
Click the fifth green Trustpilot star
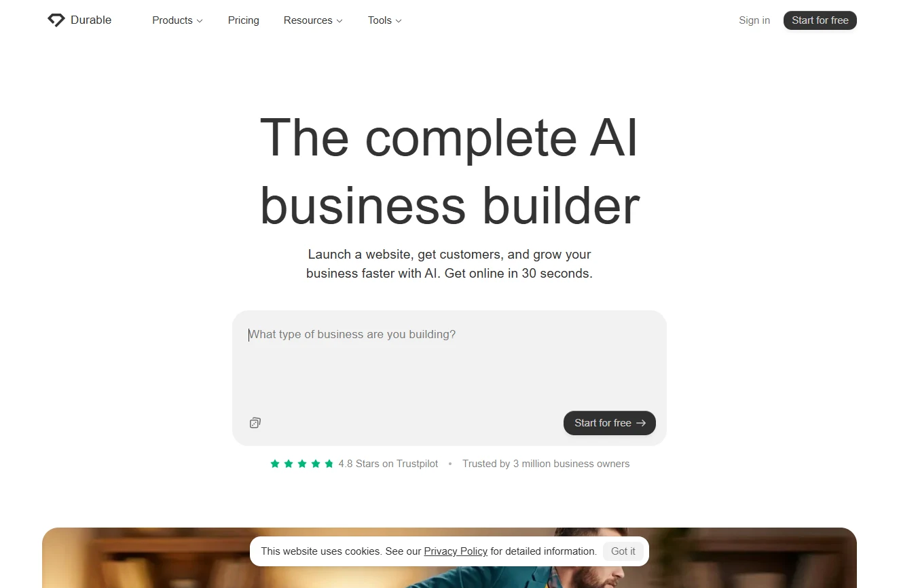329,464
